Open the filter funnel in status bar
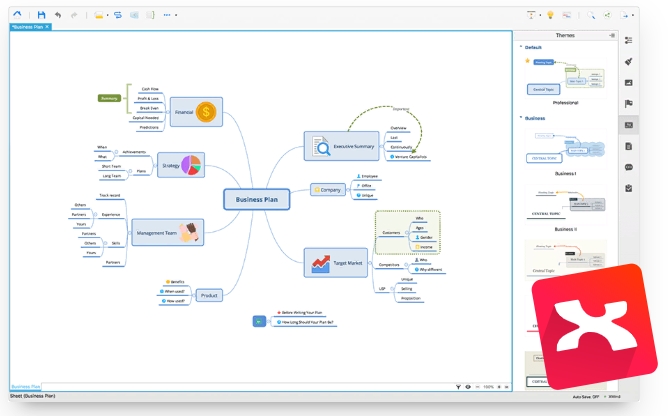 point(458,387)
